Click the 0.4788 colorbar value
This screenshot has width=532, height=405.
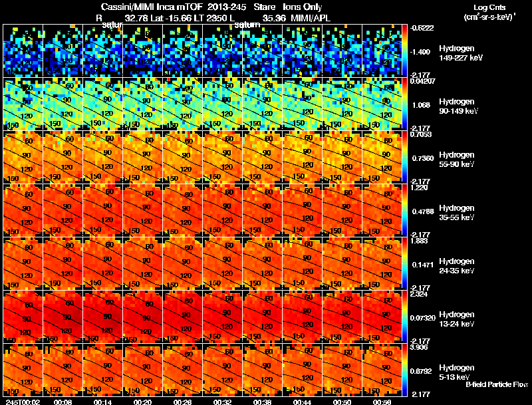(423, 211)
